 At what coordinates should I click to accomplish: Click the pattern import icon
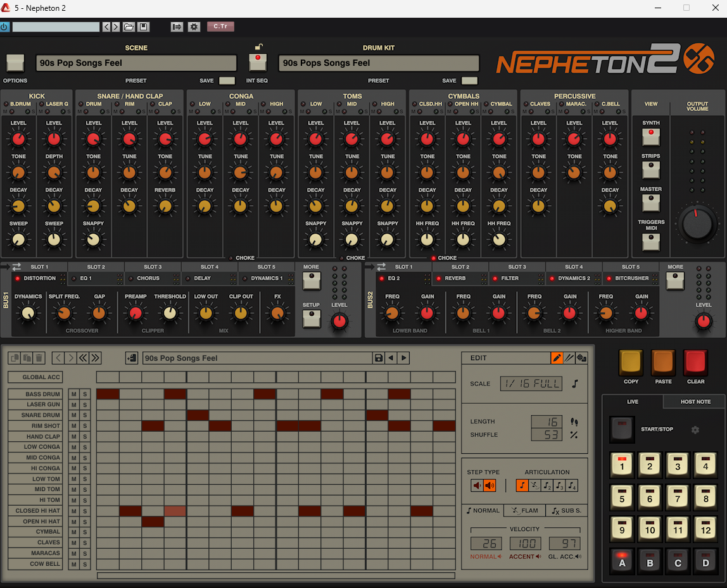132,358
